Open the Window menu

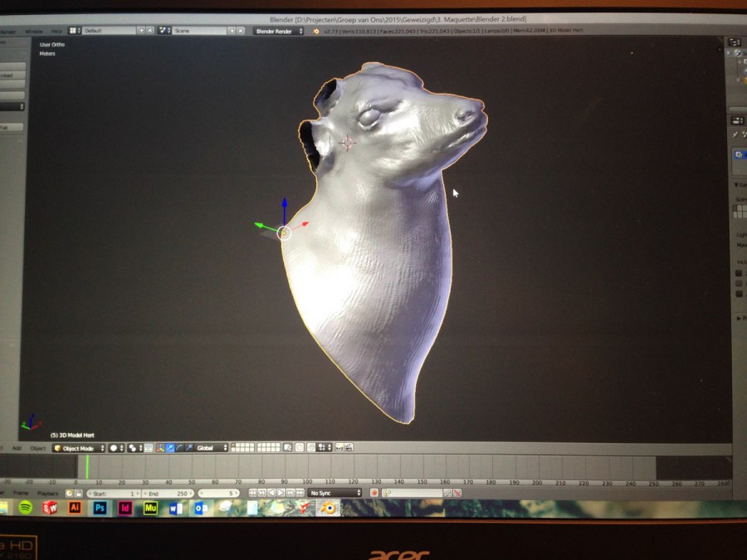pyautogui.click(x=34, y=31)
